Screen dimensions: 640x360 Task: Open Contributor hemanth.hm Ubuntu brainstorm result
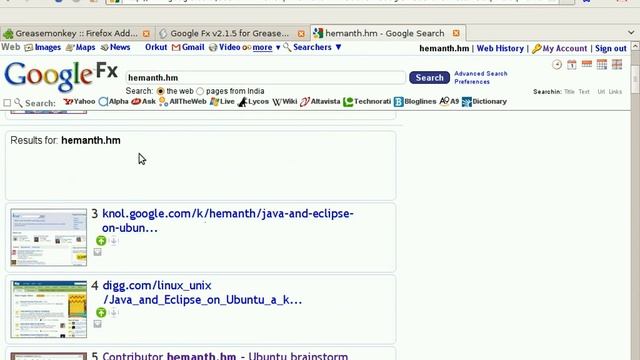225,356
